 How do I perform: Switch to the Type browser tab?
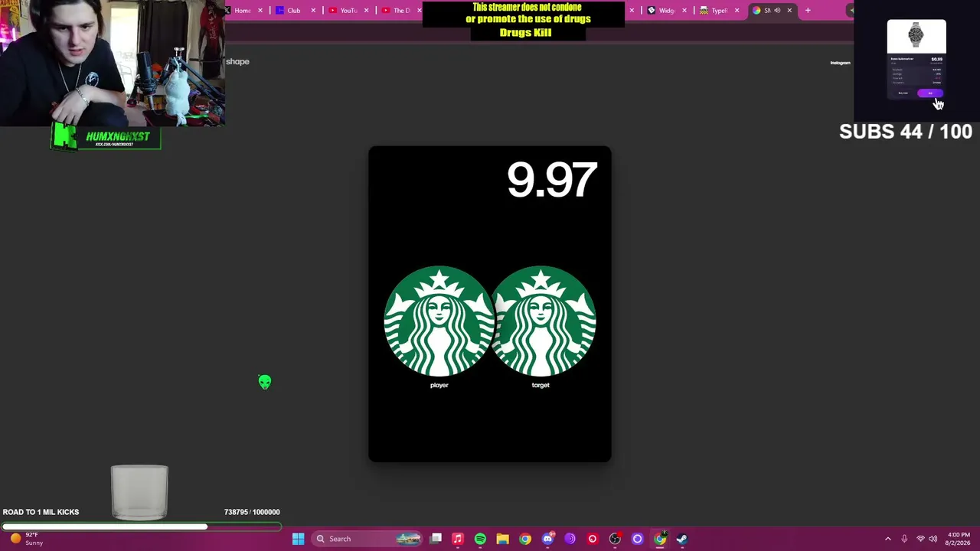[719, 11]
